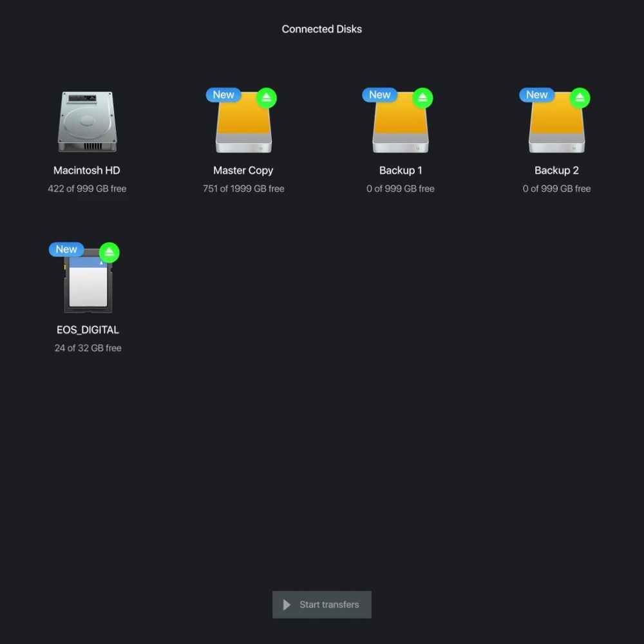Select the EOS_DIGITAL SD card icon
644x644 pixels.
click(88, 281)
